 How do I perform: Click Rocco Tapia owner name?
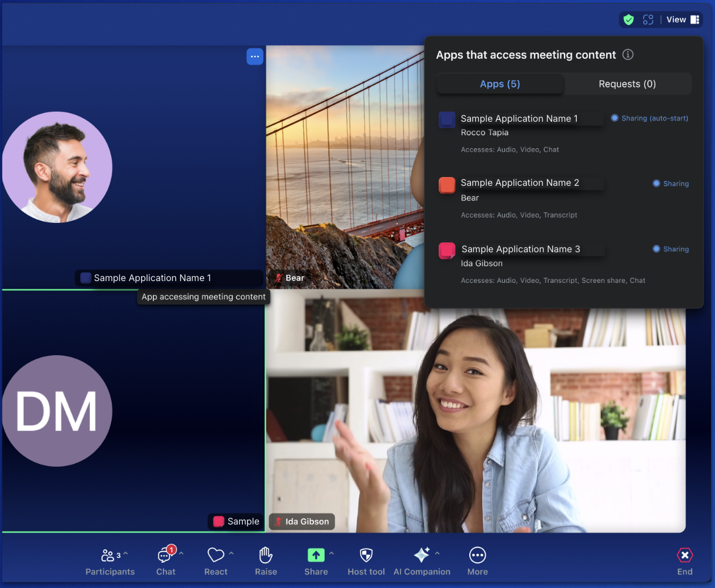coord(485,133)
